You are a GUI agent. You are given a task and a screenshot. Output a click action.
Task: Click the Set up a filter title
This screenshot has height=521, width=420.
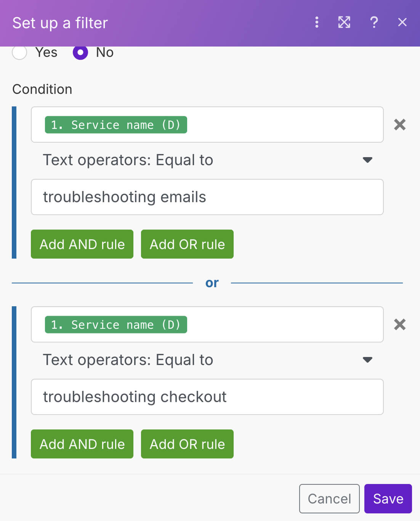pyautogui.click(x=60, y=23)
